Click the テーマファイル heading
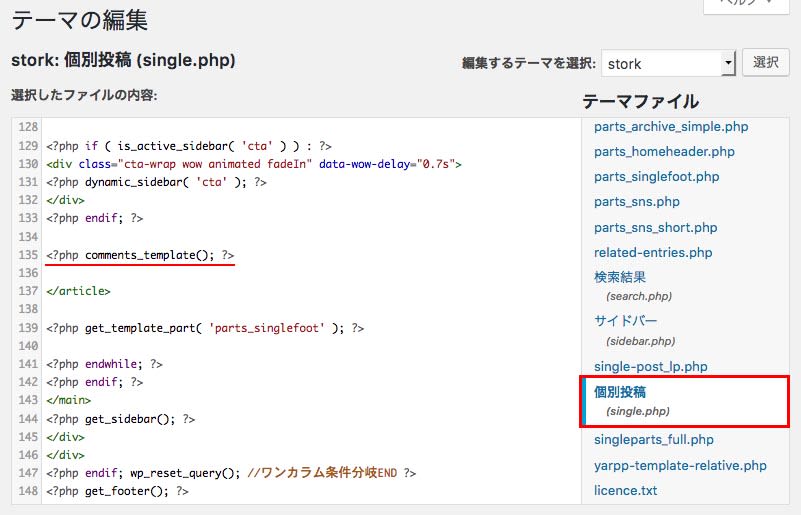The height and width of the screenshot is (515, 801). point(641,101)
